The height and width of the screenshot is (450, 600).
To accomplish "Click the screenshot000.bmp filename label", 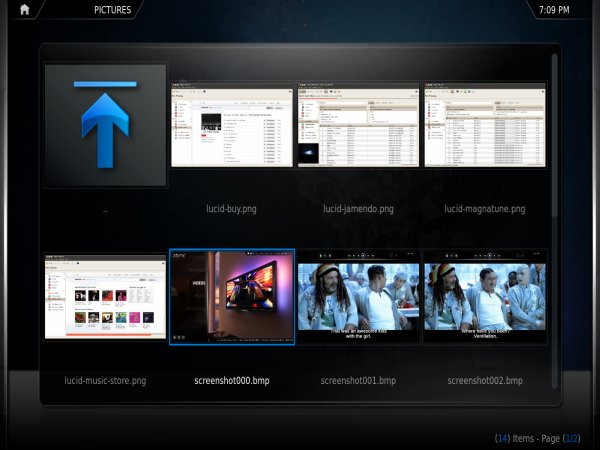I will (231, 381).
